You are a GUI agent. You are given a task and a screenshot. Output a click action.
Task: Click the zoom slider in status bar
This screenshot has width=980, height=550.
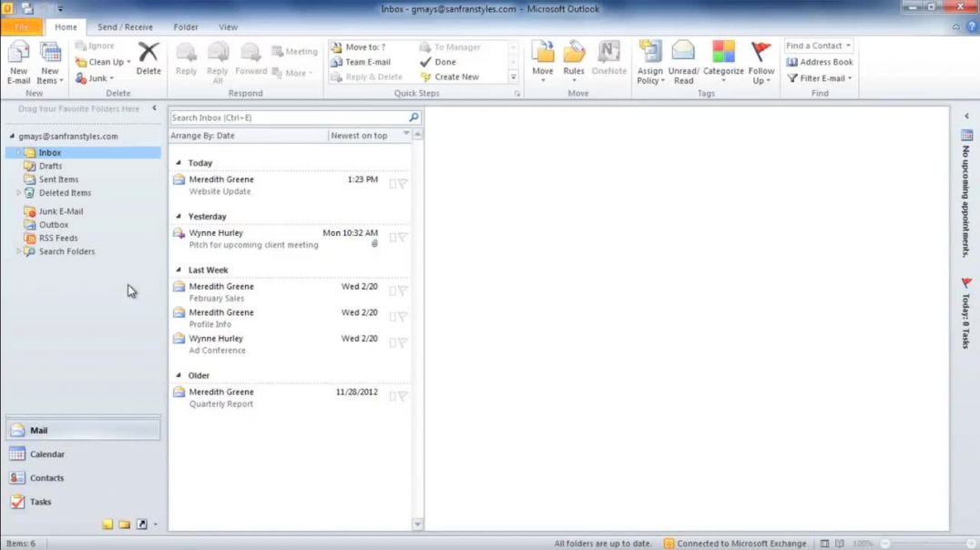click(x=928, y=544)
